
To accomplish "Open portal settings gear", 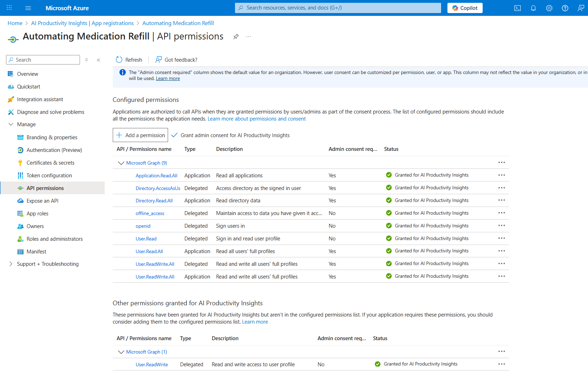I will pyautogui.click(x=549, y=8).
